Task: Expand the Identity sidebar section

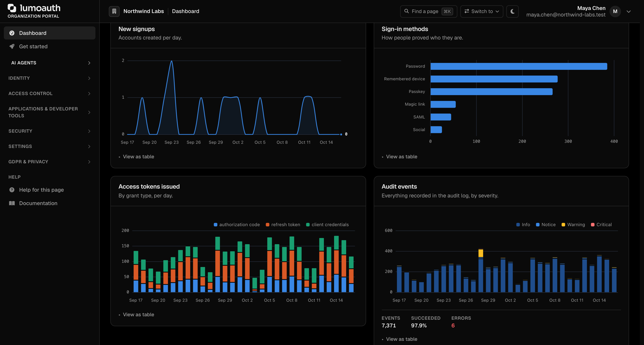Action: click(49, 78)
